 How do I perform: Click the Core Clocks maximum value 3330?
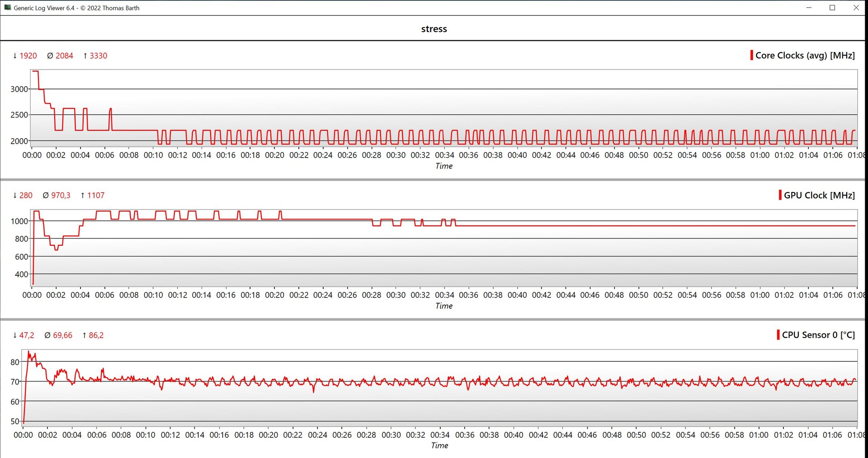98,56
